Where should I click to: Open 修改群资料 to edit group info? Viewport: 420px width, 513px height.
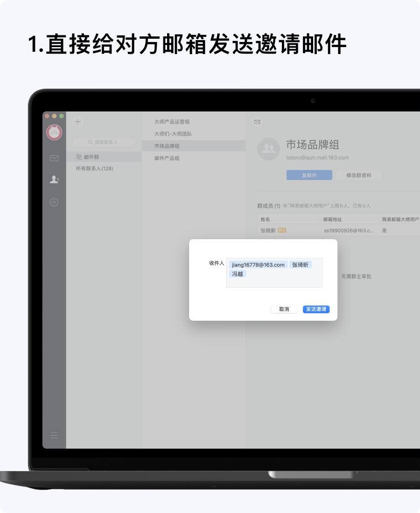359,175
